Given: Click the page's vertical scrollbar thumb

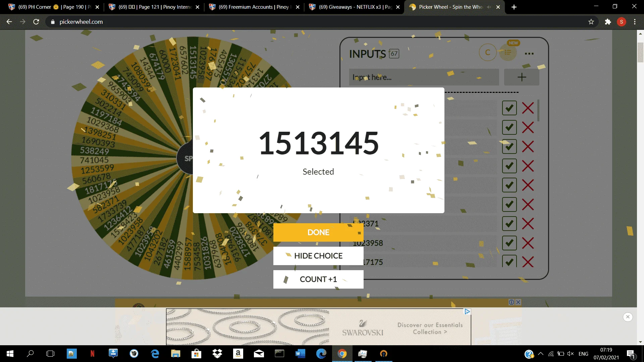Looking at the screenshot, I should pyautogui.click(x=640, y=52).
